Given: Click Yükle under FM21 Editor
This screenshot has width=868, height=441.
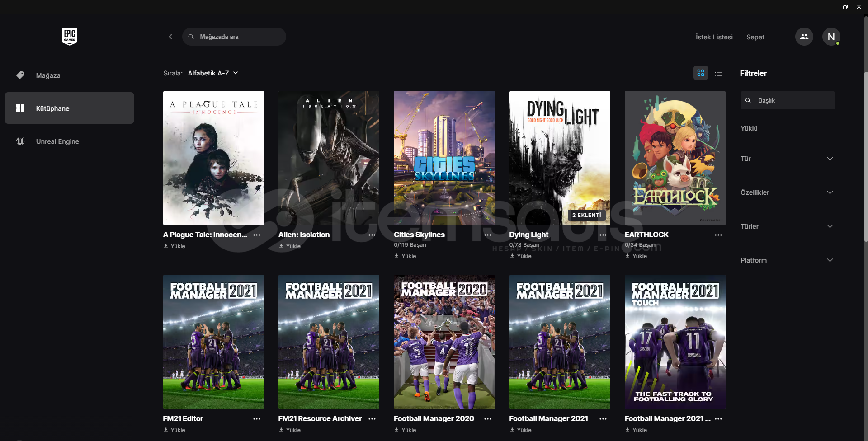Looking at the screenshot, I should 175,430.
